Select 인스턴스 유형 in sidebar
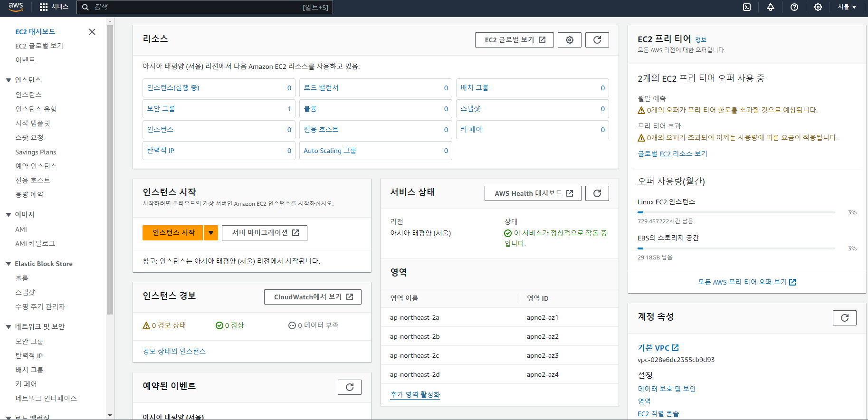This screenshot has height=420, width=868. pos(36,109)
